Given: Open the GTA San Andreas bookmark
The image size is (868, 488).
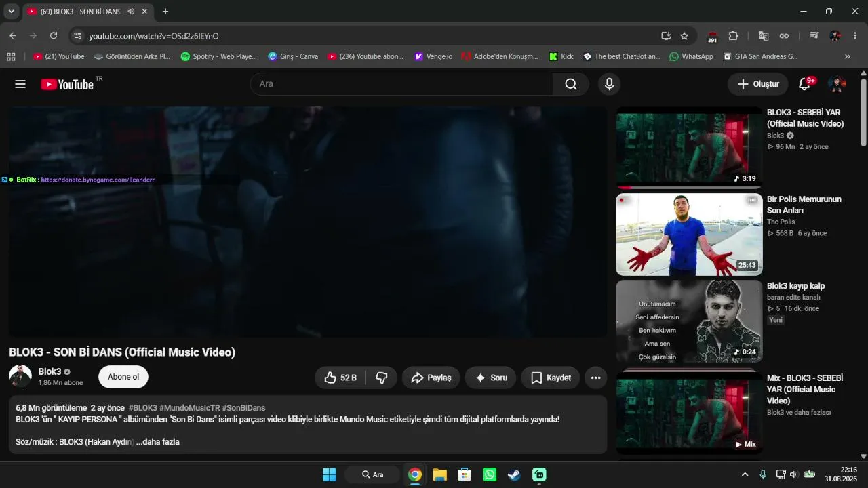Looking at the screenshot, I should click(760, 56).
